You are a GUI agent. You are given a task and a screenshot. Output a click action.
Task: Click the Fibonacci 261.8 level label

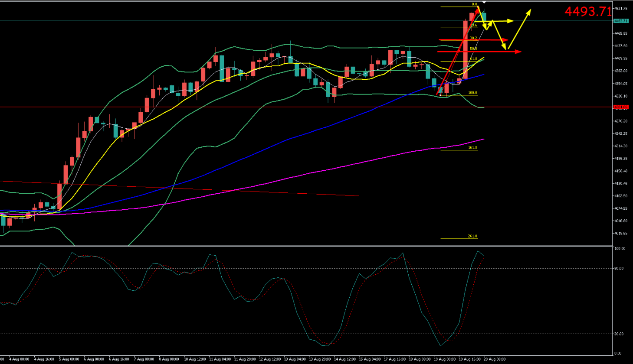[472, 236]
